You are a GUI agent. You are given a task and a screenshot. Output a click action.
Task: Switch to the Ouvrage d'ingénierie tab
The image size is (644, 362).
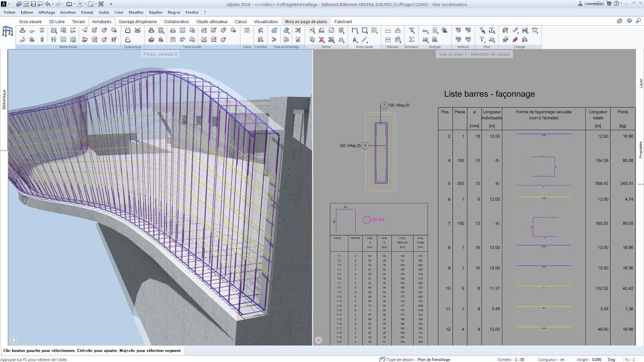[x=137, y=22]
